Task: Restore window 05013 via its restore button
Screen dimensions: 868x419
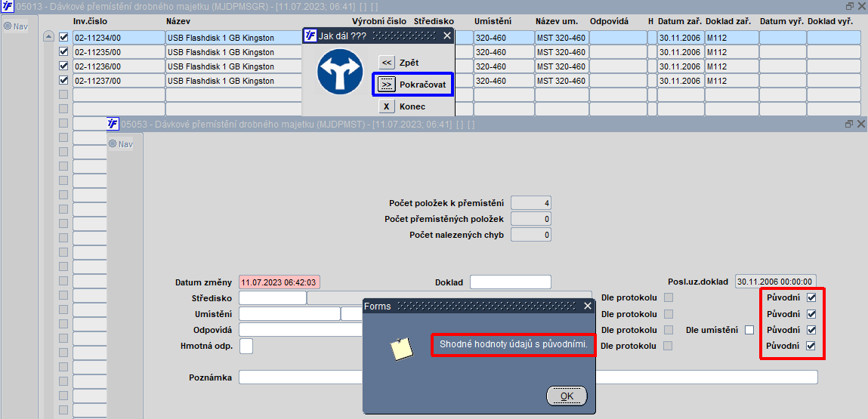Action: point(850,6)
